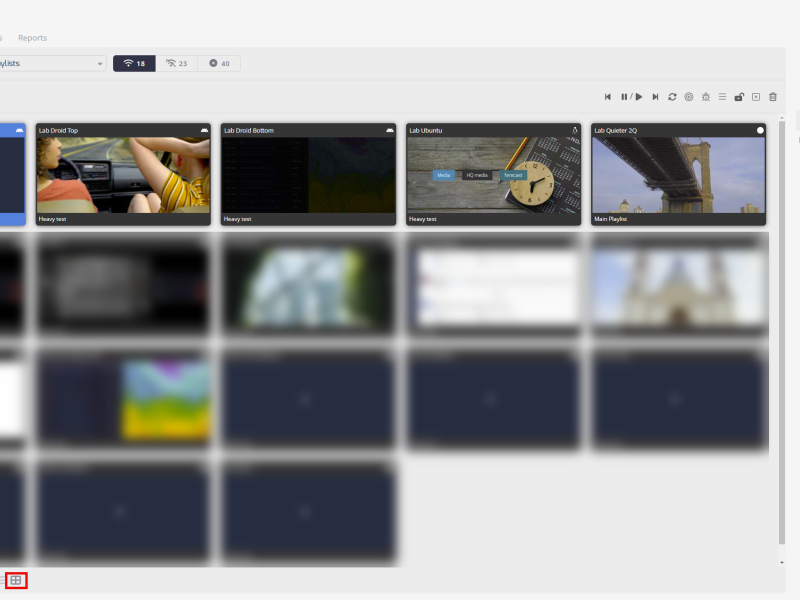
Task: Click the Linux icon on Lab Ubuntu
Action: coord(574,130)
